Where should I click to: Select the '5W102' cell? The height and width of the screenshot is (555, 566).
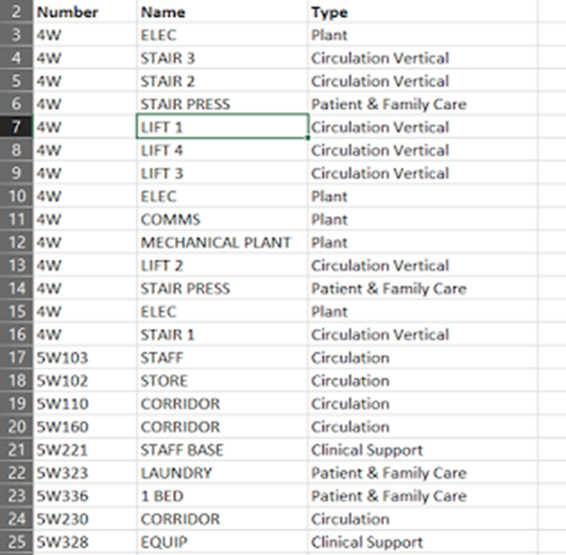pyautogui.click(x=85, y=380)
